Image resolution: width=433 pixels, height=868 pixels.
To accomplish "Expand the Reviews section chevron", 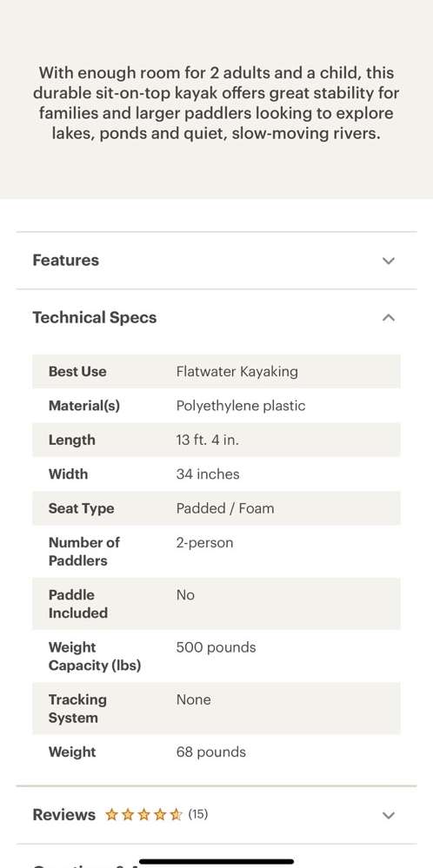I will click(389, 815).
